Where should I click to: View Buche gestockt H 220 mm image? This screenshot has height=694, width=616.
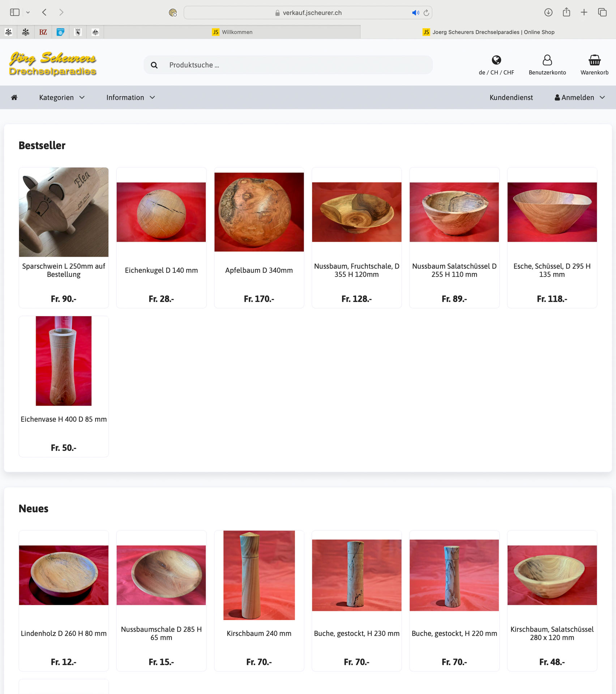click(454, 575)
